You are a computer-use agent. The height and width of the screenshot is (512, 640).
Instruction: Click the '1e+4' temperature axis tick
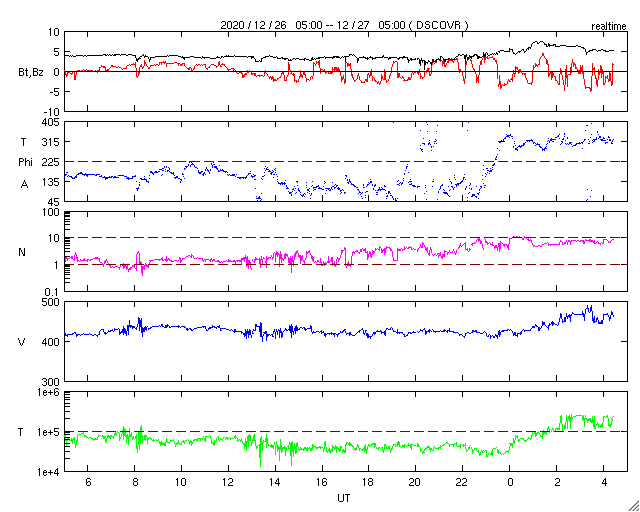click(x=47, y=472)
